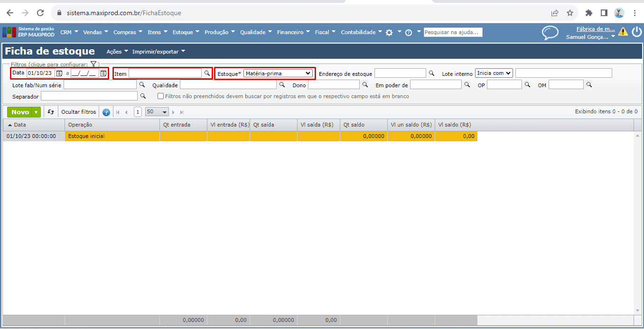Screen dimensions: 644x329
Task: Click Ocultar filtros button
Action: tap(79, 112)
